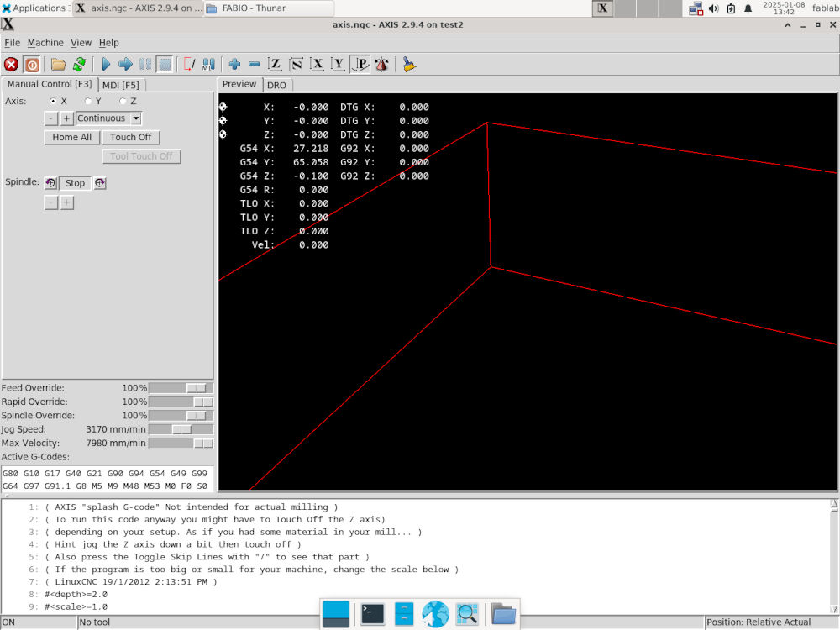840x630 pixels.
Task: Open a G-code file with folder icon
Action: coord(58,65)
